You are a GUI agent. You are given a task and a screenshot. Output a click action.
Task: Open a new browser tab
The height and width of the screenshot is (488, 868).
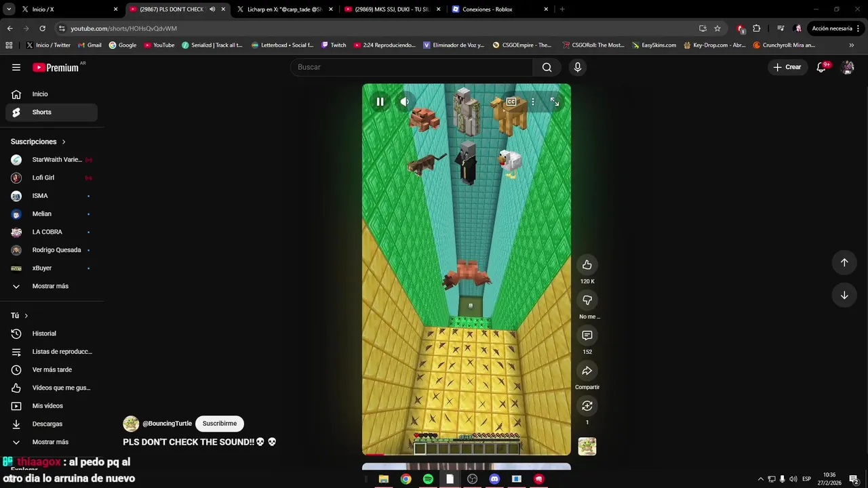pyautogui.click(x=562, y=9)
